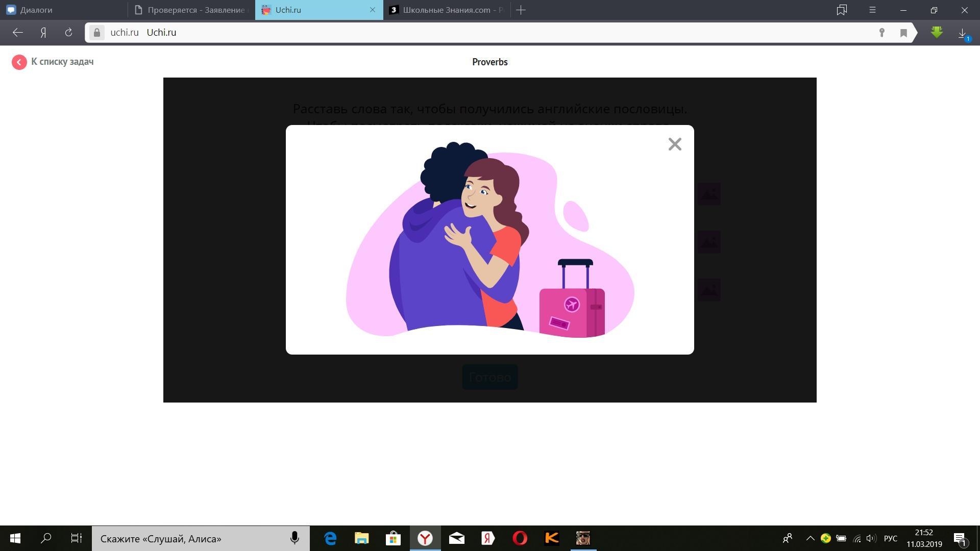Switch the РУС keyboard language indicator
The height and width of the screenshot is (551, 980).
[x=890, y=538]
